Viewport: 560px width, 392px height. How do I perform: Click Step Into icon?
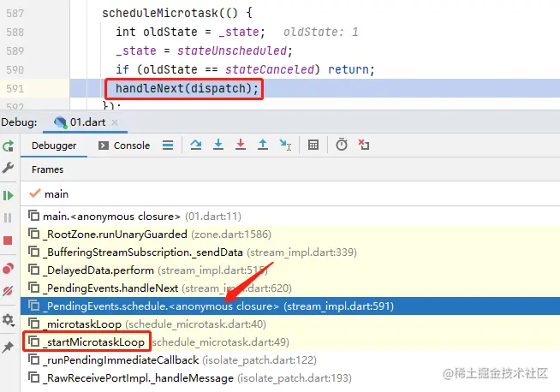218,145
